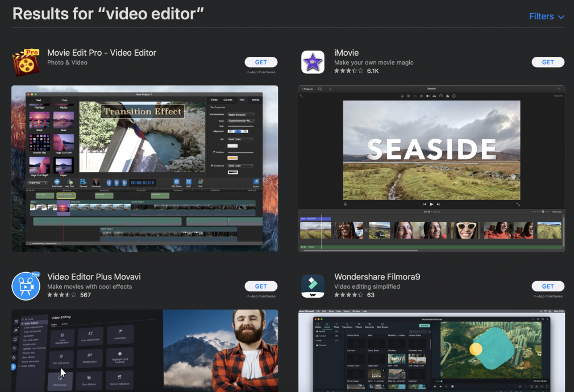
Task: Click the iMovie star app icon
Action: (313, 62)
